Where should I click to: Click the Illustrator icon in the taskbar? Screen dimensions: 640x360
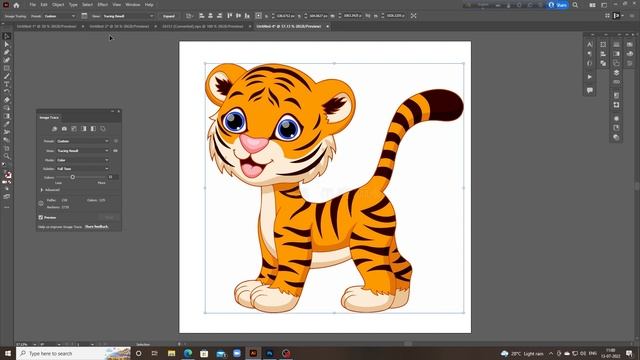pyautogui.click(x=253, y=353)
